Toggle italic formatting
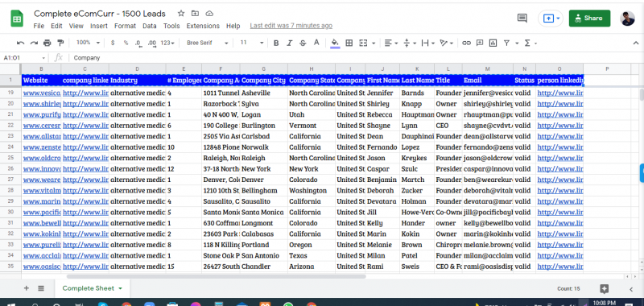The height and width of the screenshot is (306, 644). tap(289, 43)
